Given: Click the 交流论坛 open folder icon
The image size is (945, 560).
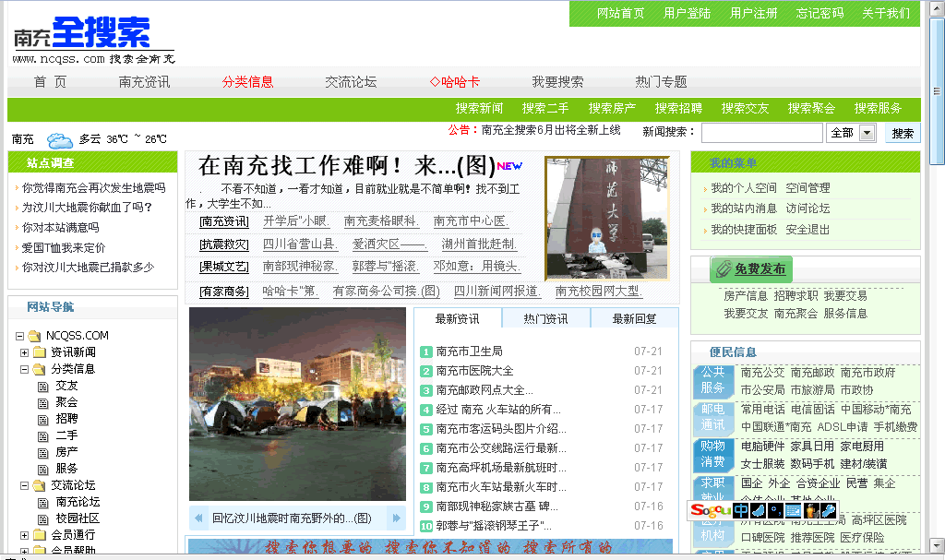Looking at the screenshot, I should 40,485.
